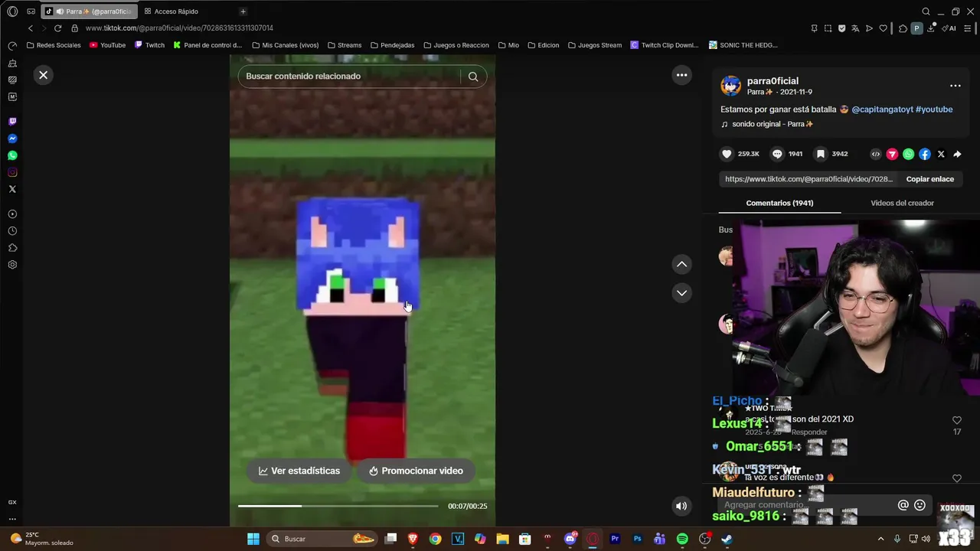Open the YouTube bookmark
Image resolution: width=980 pixels, height=551 pixels.
tap(107, 45)
